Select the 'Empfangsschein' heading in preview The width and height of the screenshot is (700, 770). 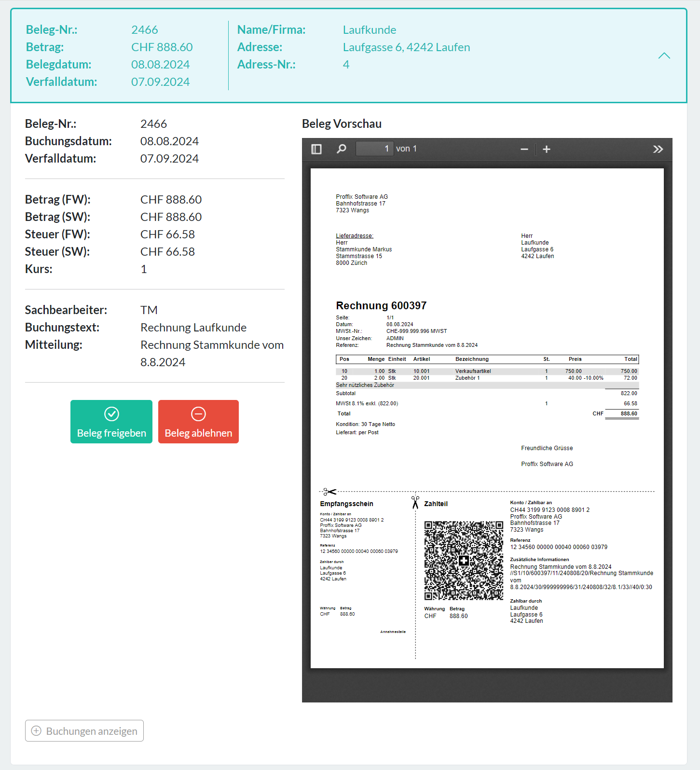coord(346,504)
